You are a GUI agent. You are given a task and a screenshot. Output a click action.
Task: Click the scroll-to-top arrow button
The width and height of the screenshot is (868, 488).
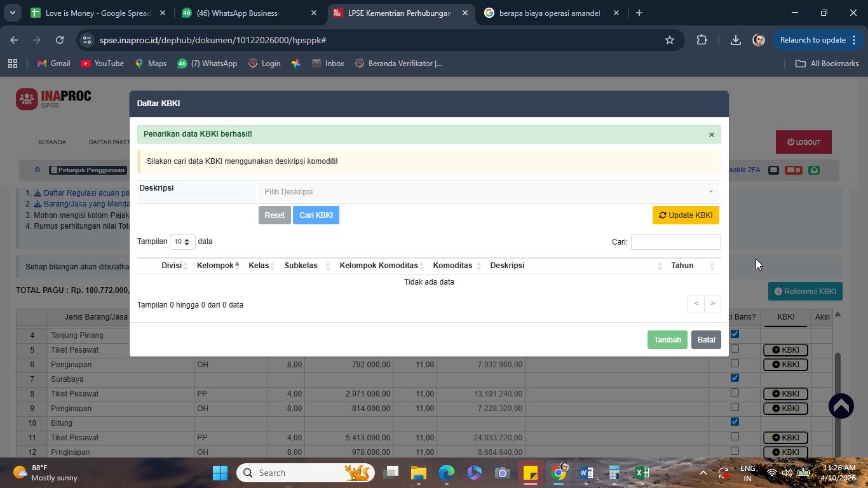pos(841,406)
